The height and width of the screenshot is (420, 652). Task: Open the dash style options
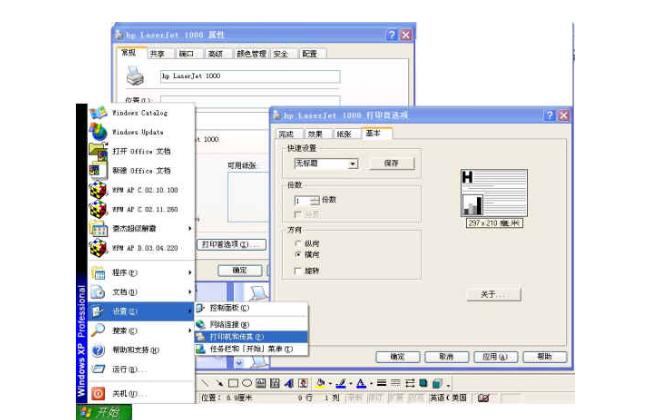point(395,383)
